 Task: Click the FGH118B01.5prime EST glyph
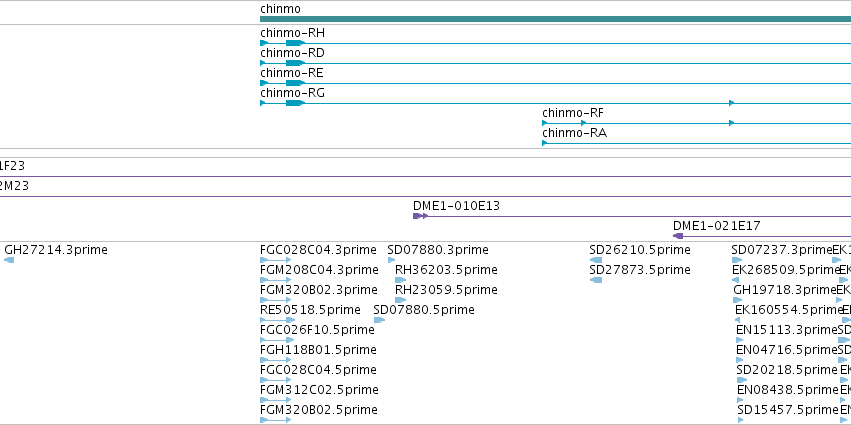(x=276, y=360)
